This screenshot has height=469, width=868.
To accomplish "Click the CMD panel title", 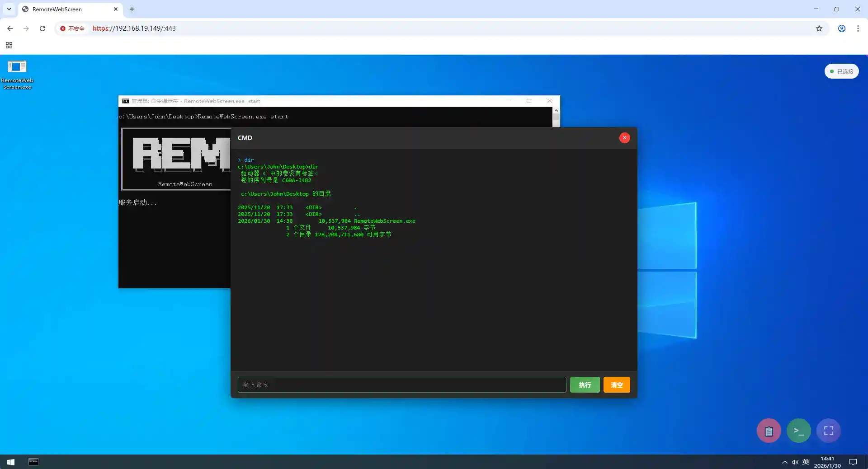I will [245, 138].
